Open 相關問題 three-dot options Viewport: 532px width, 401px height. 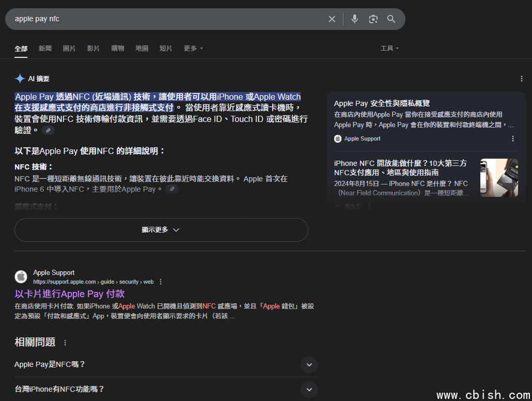point(65,343)
